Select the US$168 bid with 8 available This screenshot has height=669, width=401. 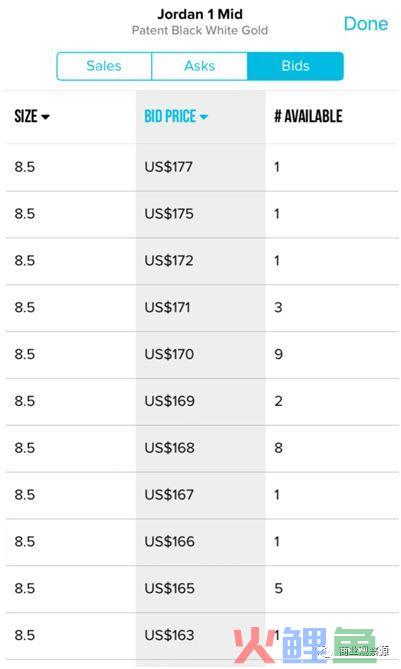202,448
